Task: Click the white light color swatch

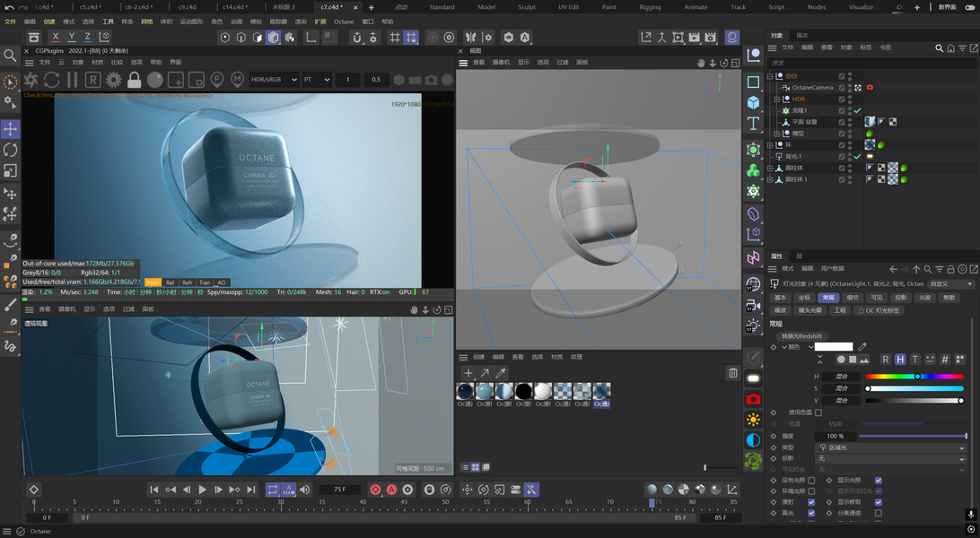Action: pos(833,347)
